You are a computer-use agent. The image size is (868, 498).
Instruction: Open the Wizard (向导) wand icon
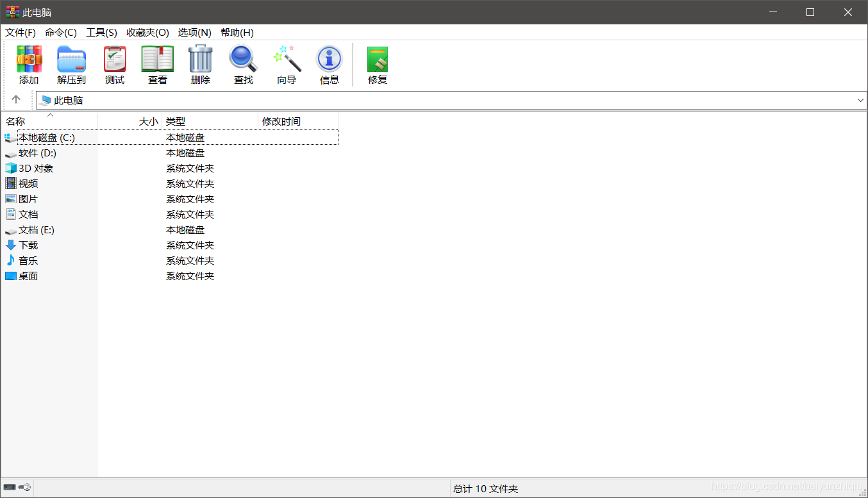coord(287,59)
